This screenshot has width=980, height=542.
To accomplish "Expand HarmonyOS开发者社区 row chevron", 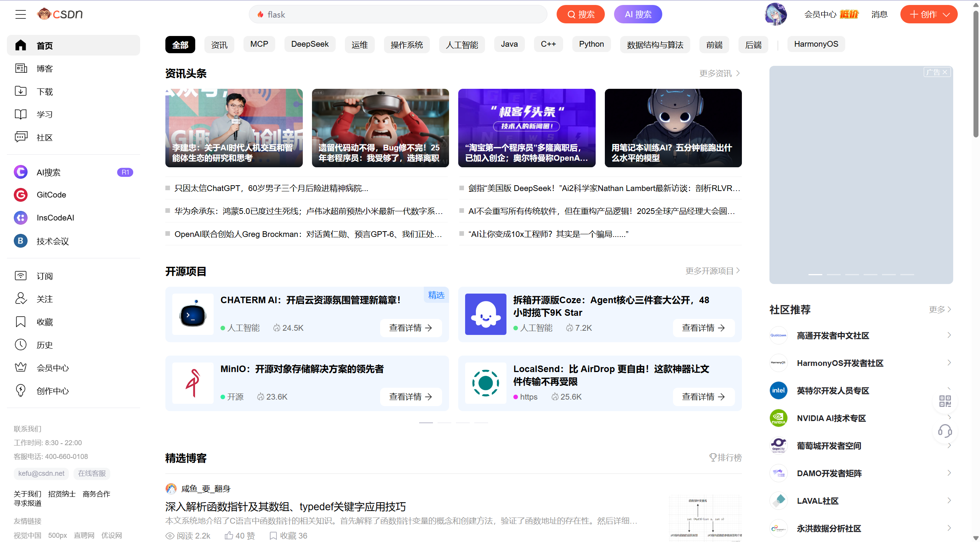I will 949,363.
